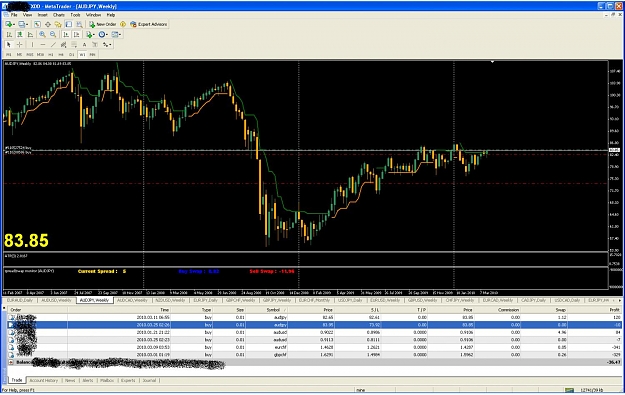Open the Arrows objects dropdown
Viewport: 625px width, 395px height.
(x=106, y=45)
